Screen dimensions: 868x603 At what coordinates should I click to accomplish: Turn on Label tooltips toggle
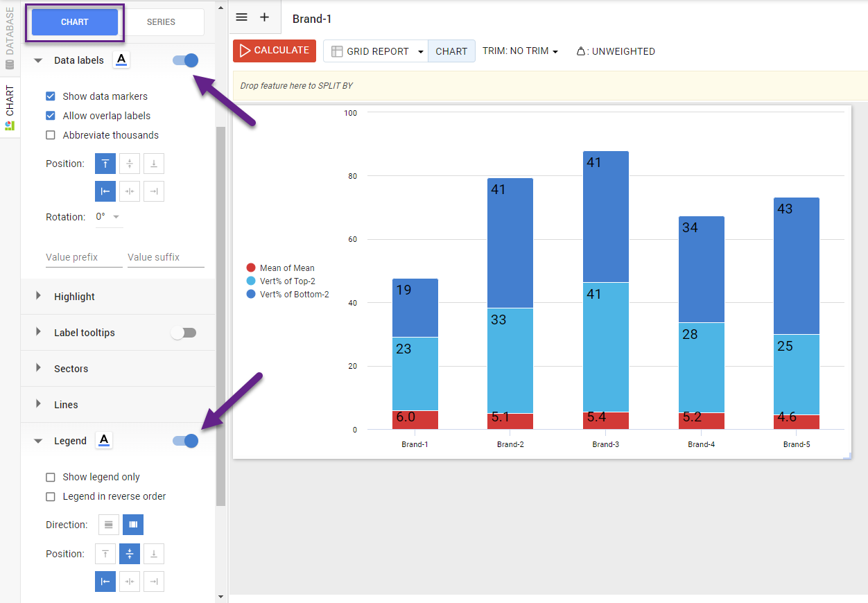click(184, 333)
